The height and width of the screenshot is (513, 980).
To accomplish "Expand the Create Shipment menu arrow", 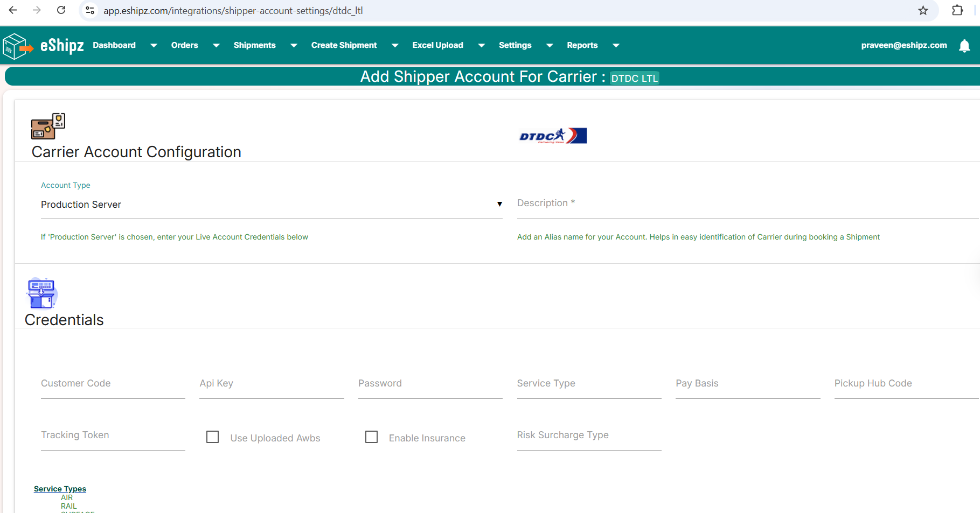I will click(395, 46).
